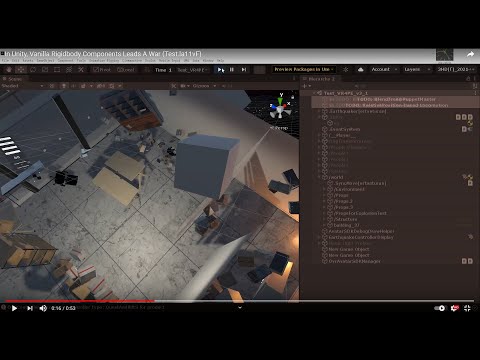The width and height of the screenshot is (480, 360).
Task: Open the Layers dropdown
Action: point(417,69)
